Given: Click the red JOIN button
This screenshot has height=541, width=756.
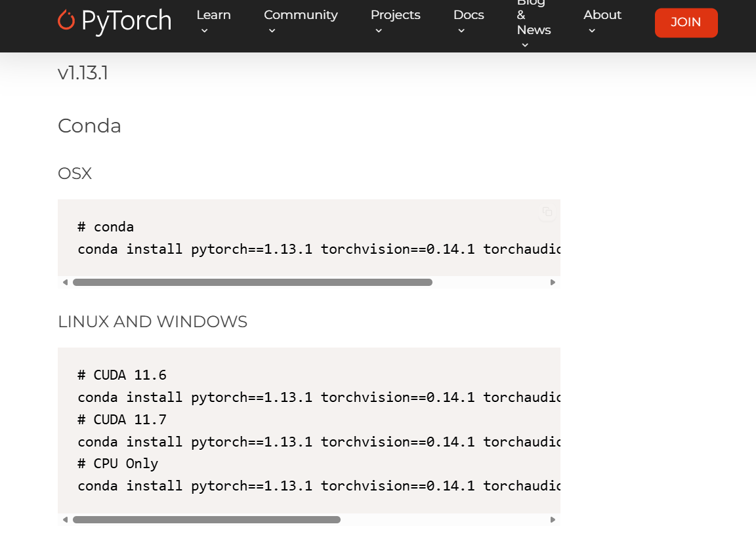Looking at the screenshot, I should coord(686,23).
